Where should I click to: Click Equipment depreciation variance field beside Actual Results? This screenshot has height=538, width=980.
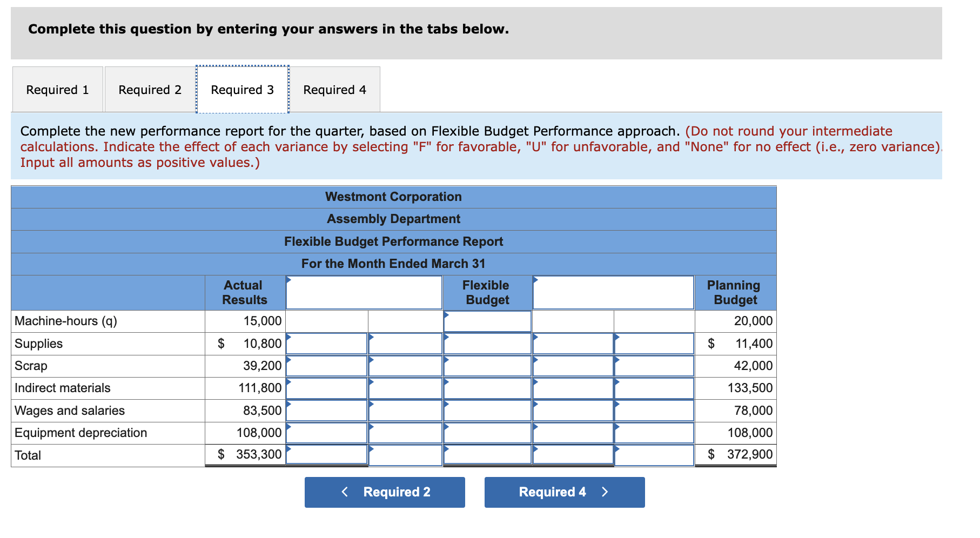point(327,433)
